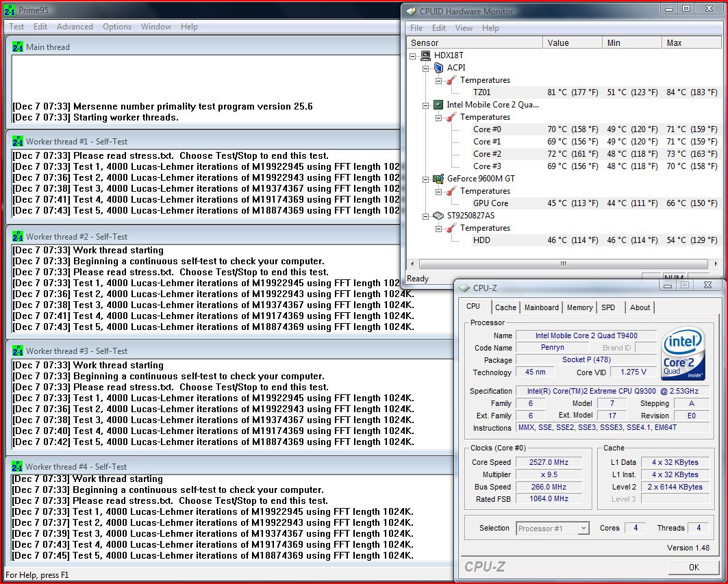Select the GPU Core sensor row
728x584 pixels.
pyautogui.click(x=596, y=203)
